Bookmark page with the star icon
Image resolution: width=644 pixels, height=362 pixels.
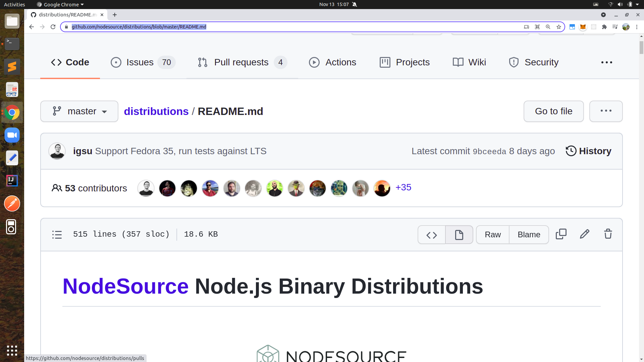pos(558,27)
